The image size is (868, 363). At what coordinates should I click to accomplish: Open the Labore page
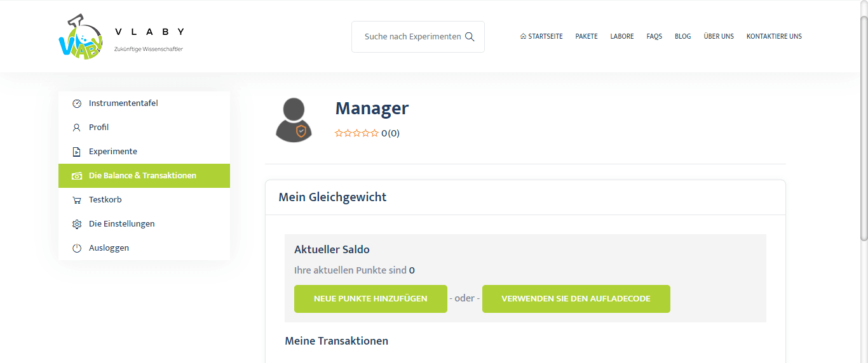[x=622, y=37]
